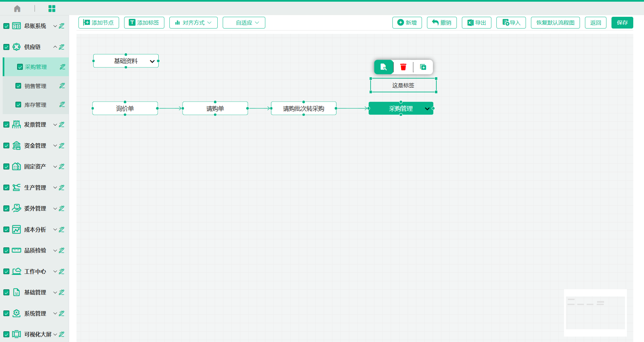Expand the 采购管理 node arrow on canvas
Viewport: 644px width, 342px height.
pyautogui.click(x=427, y=109)
